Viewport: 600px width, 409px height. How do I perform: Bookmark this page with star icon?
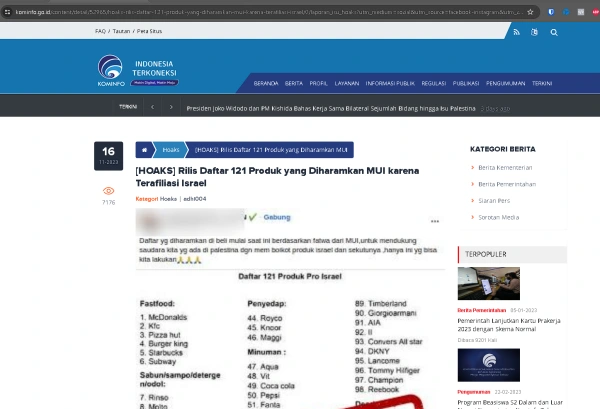click(x=530, y=12)
